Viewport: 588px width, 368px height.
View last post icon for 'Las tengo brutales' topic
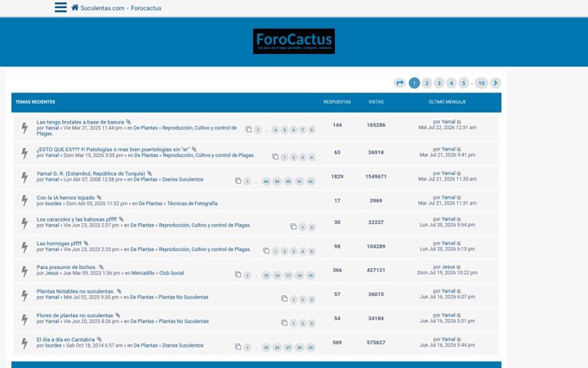pyautogui.click(x=459, y=122)
